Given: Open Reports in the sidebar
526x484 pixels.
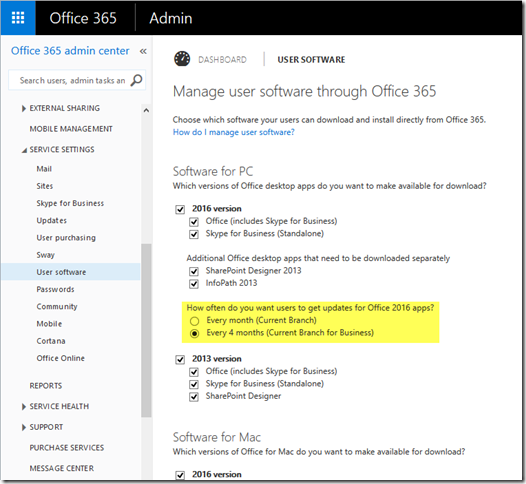Looking at the screenshot, I should click(x=46, y=386).
